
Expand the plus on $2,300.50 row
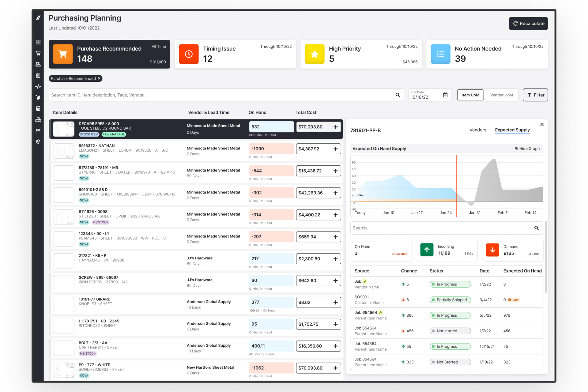pyautogui.click(x=335, y=259)
